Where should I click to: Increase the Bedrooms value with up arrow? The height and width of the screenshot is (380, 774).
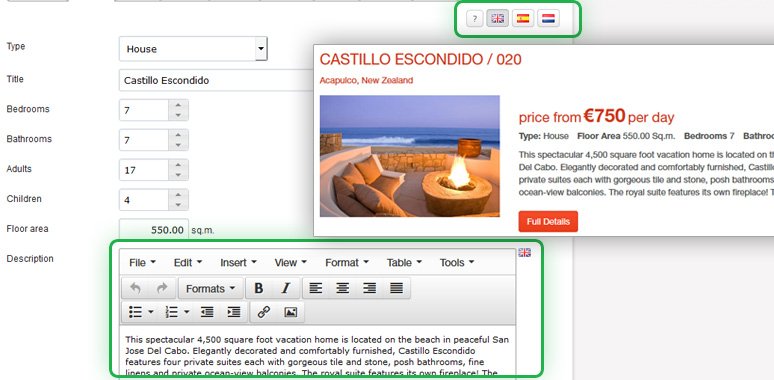pos(178,105)
